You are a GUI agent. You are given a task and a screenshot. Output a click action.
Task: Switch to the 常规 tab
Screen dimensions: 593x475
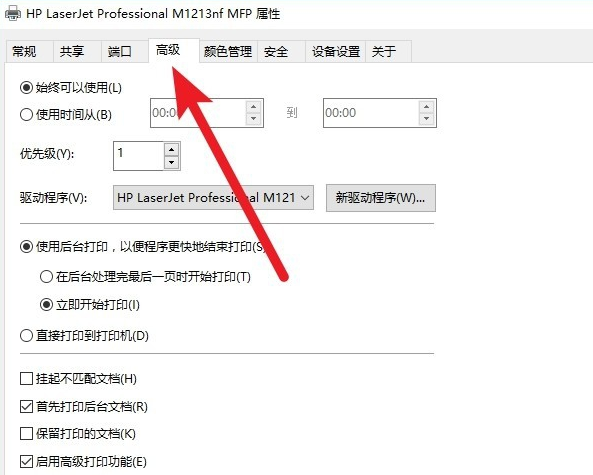tap(29, 51)
